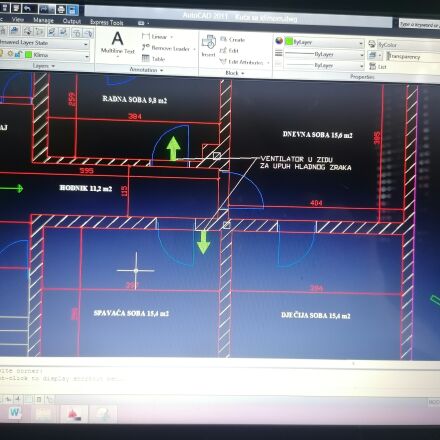The image size is (440, 440).
Task: Open the Linear dimension dropdown arrow
Action: point(172,37)
